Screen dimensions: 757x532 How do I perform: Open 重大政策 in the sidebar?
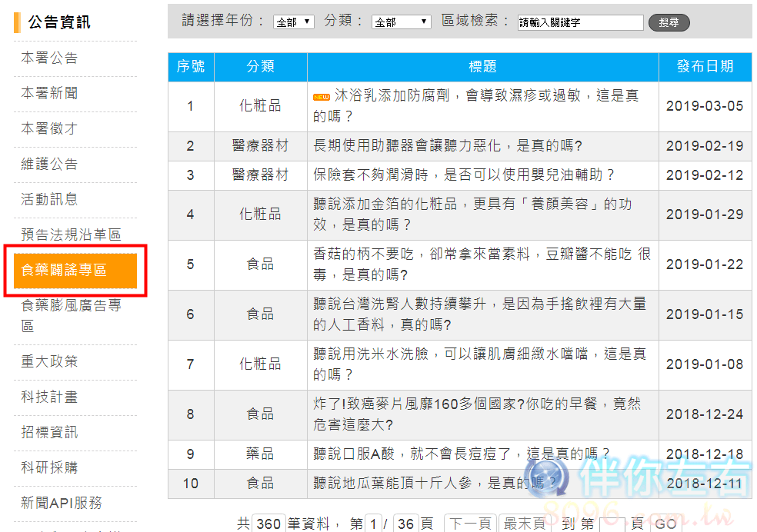point(49,361)
